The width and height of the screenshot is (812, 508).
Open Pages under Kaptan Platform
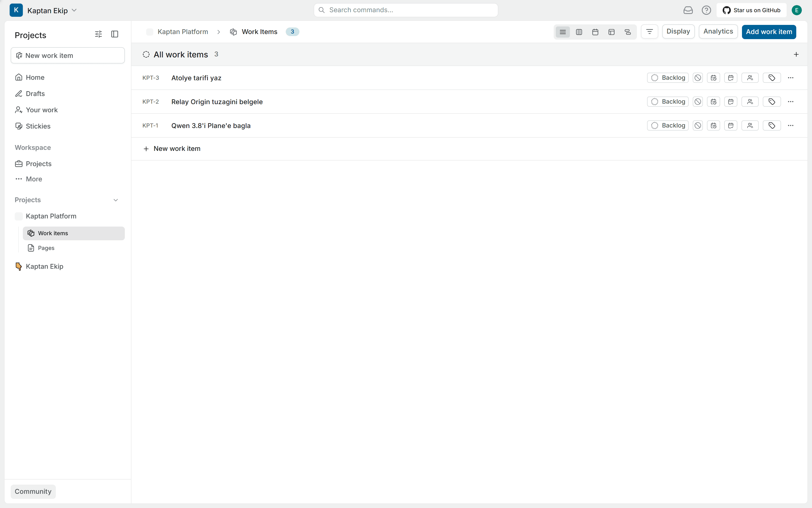point(74,248)
